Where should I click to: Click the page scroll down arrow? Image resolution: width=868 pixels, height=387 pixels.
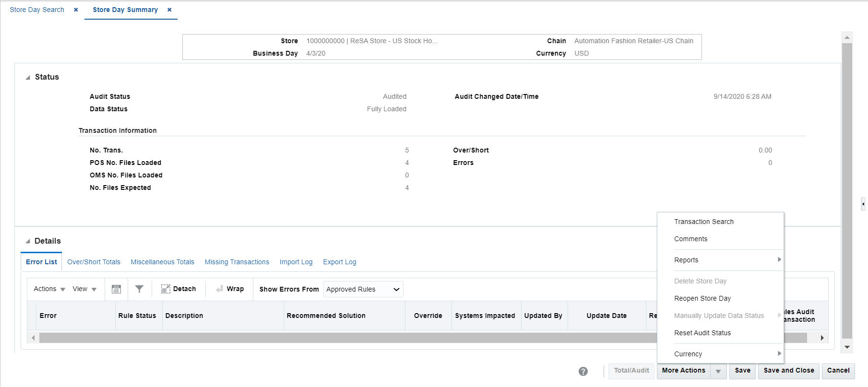(x=847, y=347)
